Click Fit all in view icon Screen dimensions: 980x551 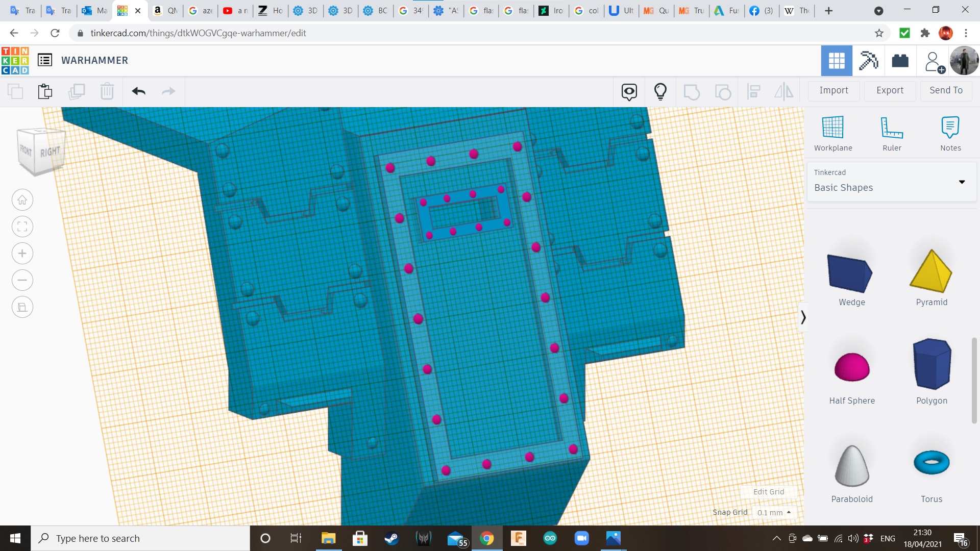[22, 227]
